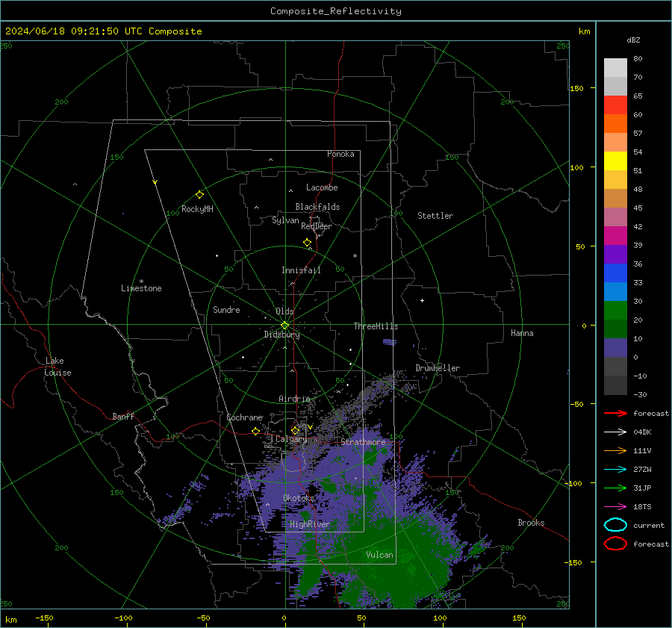Click the Calgary city label
Viewport: 672px width, 628px height.
point(291,439)
